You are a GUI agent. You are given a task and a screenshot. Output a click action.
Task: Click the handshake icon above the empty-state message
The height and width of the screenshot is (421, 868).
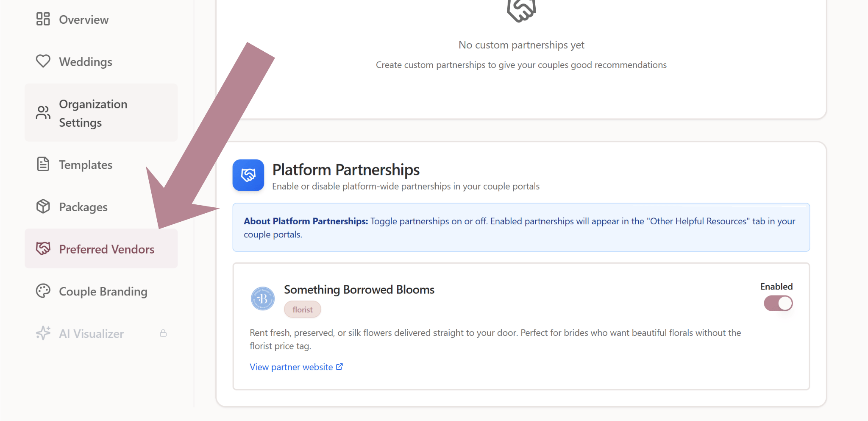coord(521,11)
